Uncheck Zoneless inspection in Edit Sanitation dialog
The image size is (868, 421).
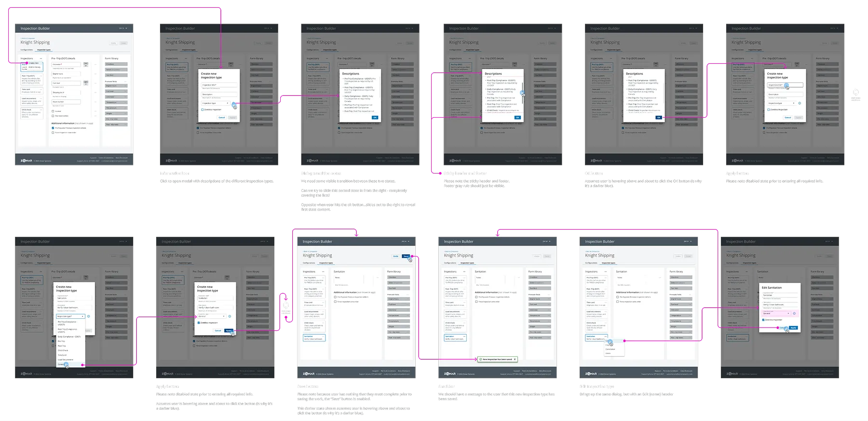click(763, 320)
